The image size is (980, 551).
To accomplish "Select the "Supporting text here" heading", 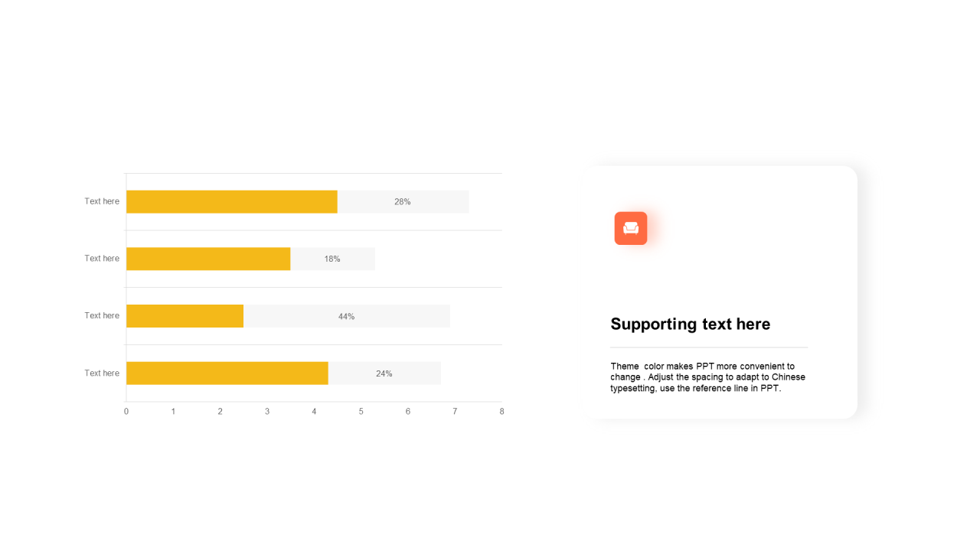I will tap(690, 324).
